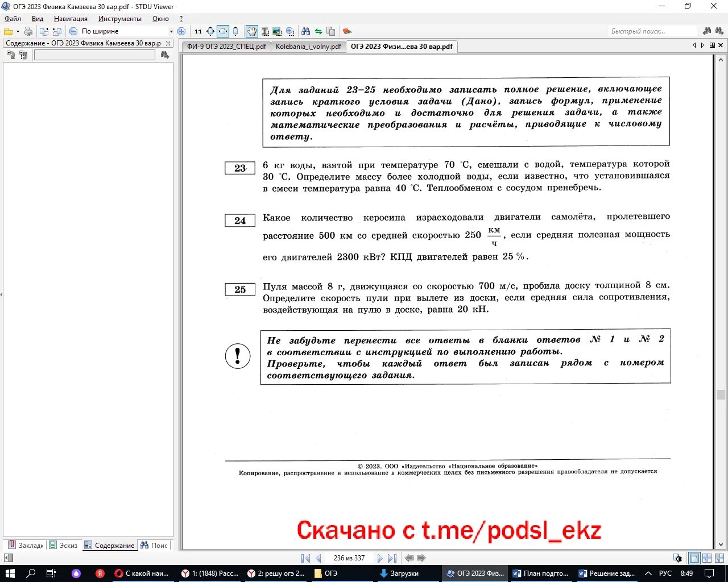The image size is (728, 582).
Task: Navigate back in view history
Action: 409,558
